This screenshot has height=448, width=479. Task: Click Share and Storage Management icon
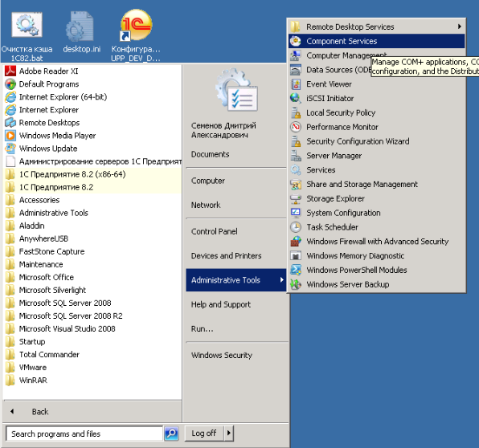click(x=296, y=184)
